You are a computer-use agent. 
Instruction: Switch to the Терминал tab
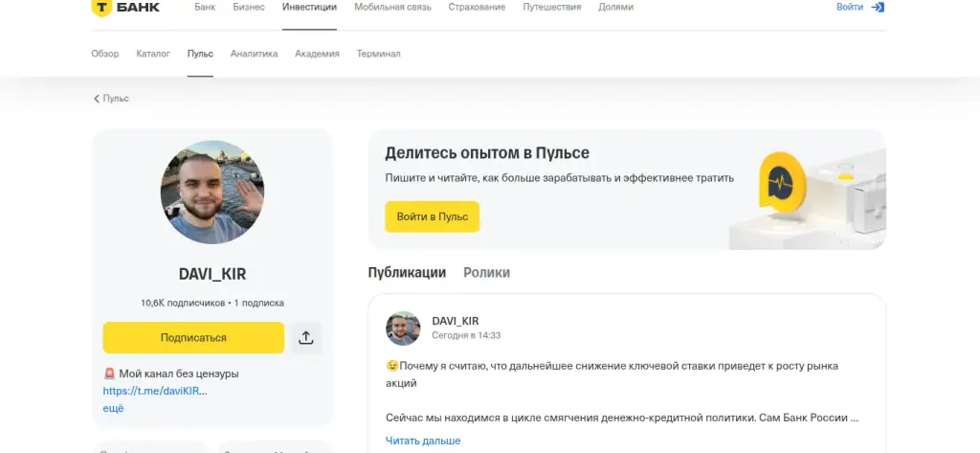pyautogui.click(x=379, y=54)
